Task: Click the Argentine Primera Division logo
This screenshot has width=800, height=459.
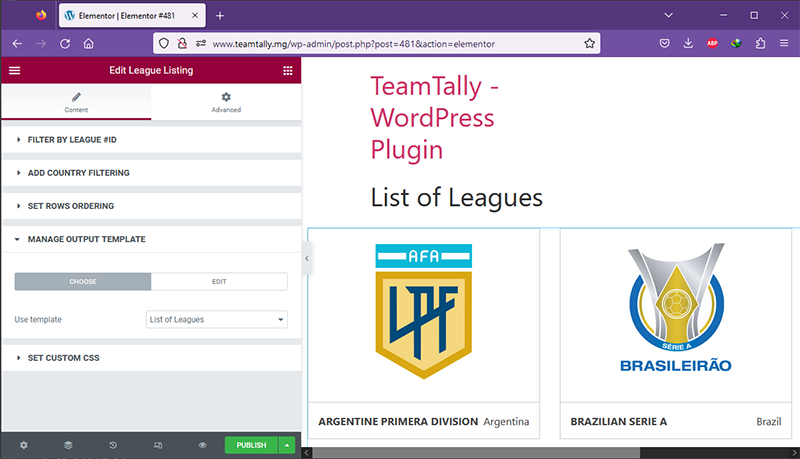Action: [423, 311]
